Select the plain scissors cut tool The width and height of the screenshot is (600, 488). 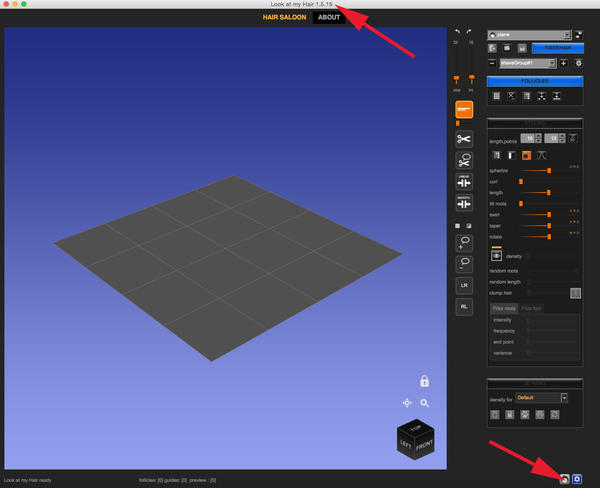(x=464, y=139)
